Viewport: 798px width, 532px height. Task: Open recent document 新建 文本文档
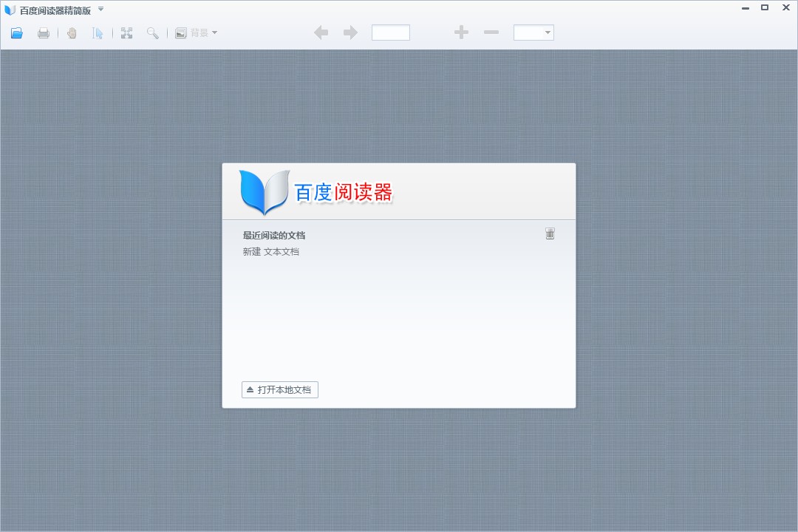pyautogui.click(x=270, y=252)
